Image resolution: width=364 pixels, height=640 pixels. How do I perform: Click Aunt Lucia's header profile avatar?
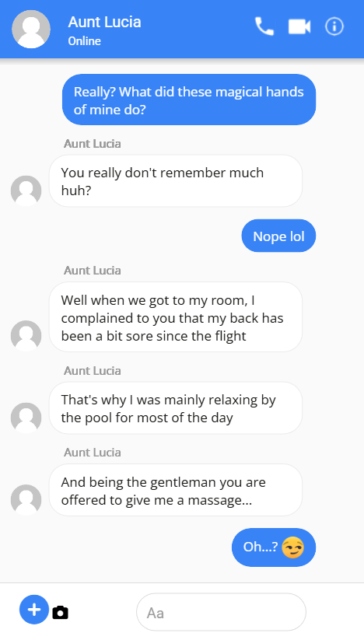31,30
